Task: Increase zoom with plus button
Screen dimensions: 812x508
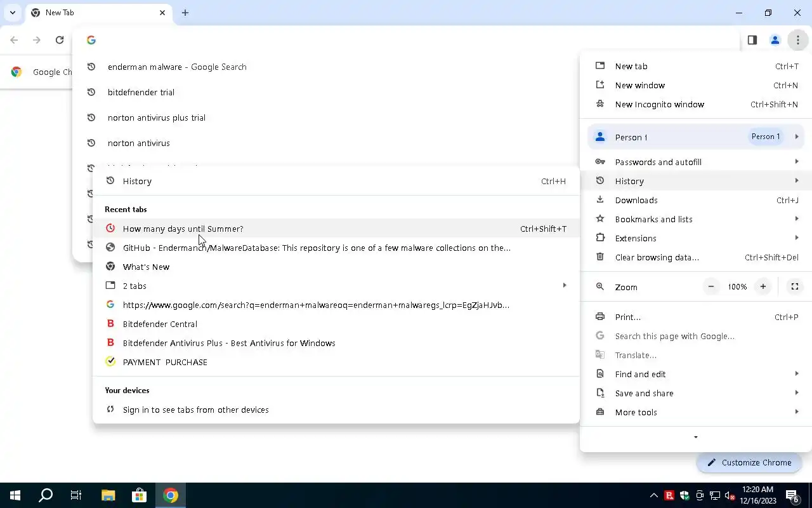Action: point(763,287)
